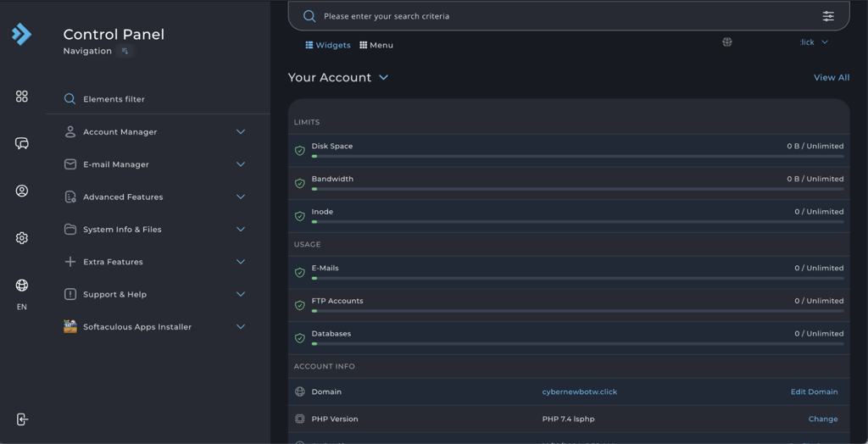This screenshot has height=444, width=868.
Task: Click the globe icon near domain selector
Action: 727,42
